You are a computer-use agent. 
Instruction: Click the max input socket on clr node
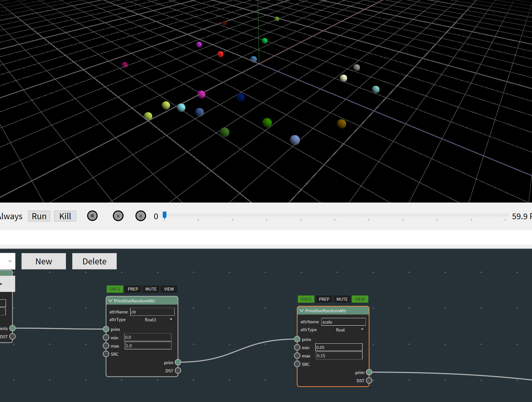[x=106, y=346]
